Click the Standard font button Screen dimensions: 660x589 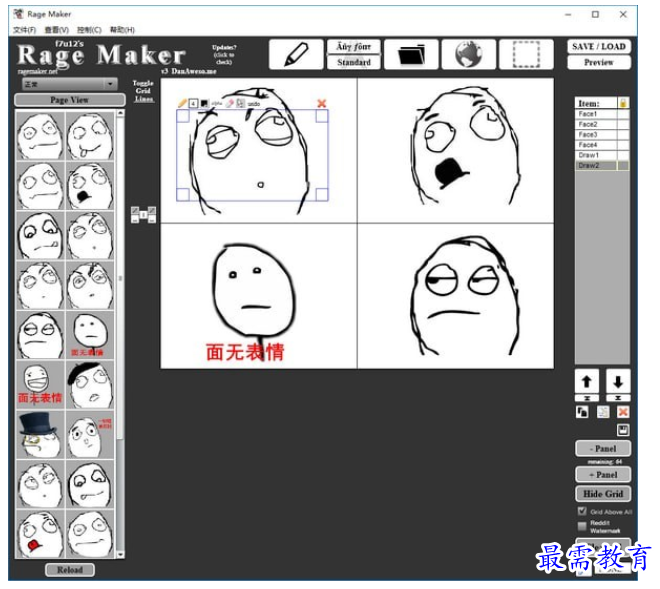354,62
